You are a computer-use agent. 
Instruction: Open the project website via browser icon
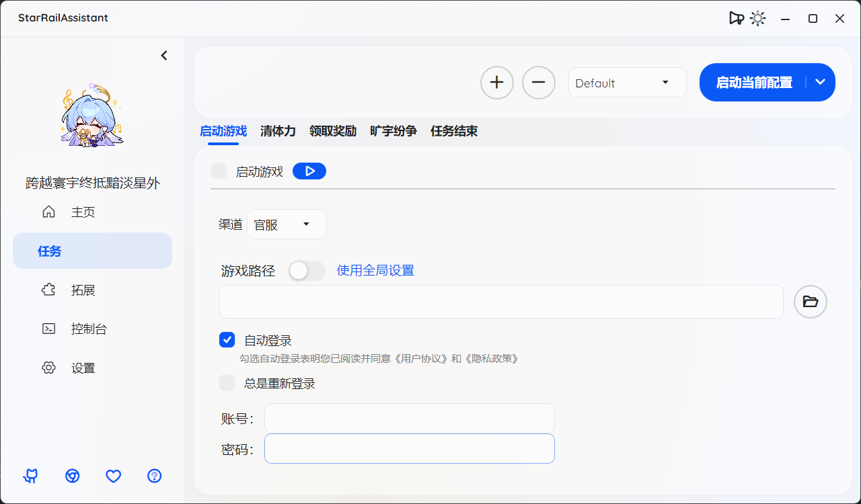tap(72, 476)
